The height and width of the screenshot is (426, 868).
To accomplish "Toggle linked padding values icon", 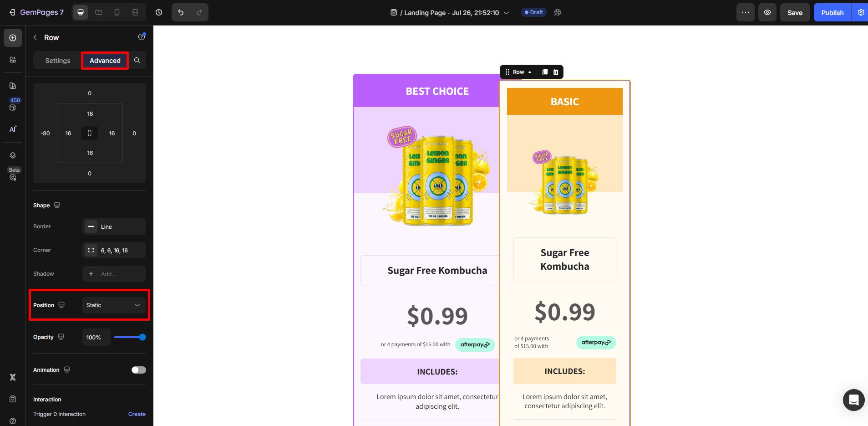I will [x=90, y=133].
